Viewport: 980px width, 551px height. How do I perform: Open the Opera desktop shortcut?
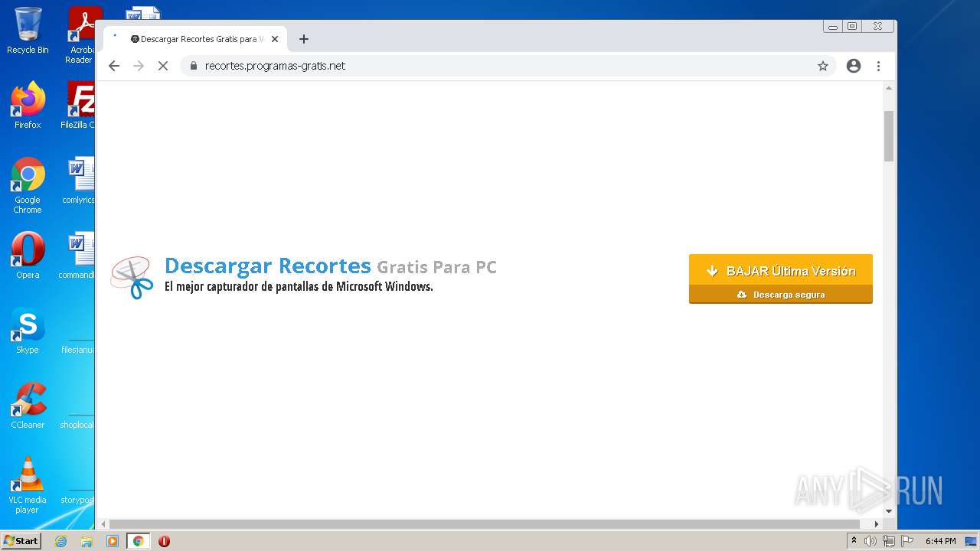click(x=28, y=256)
